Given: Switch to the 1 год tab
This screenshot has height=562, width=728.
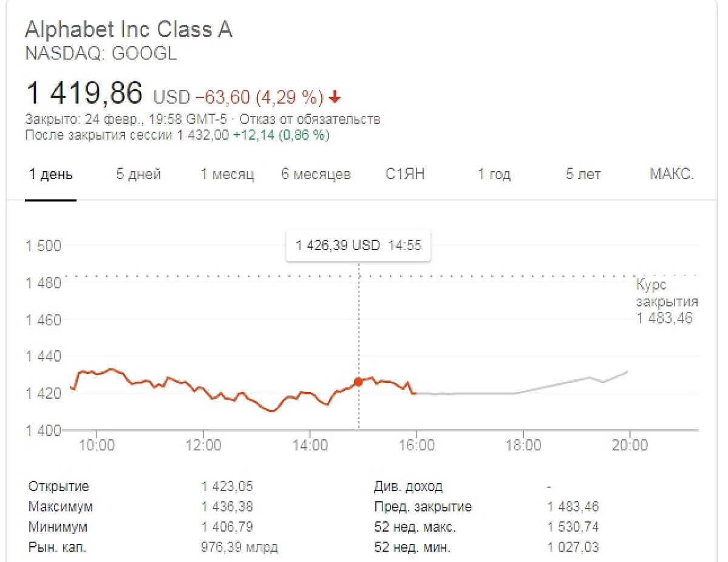Looking at the screenshot, I should pyautogui.click(x=494, y=174).
